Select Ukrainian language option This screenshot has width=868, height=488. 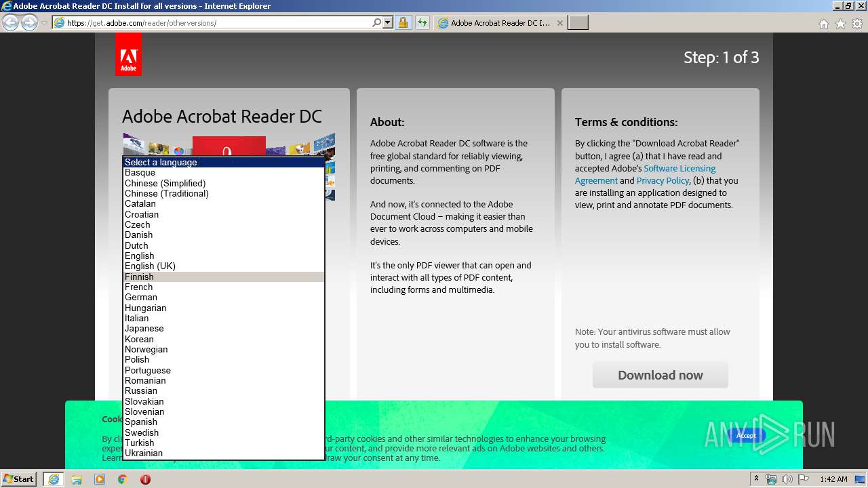(x=224, y=453)
